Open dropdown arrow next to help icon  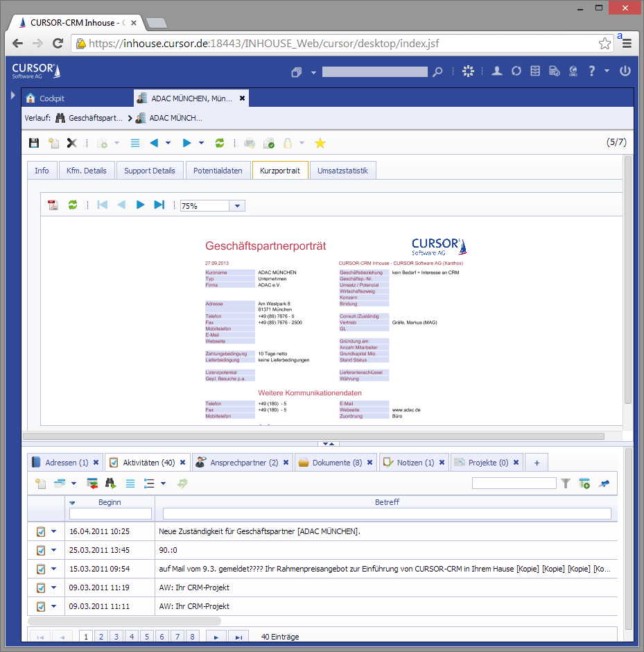click(607, 71)
